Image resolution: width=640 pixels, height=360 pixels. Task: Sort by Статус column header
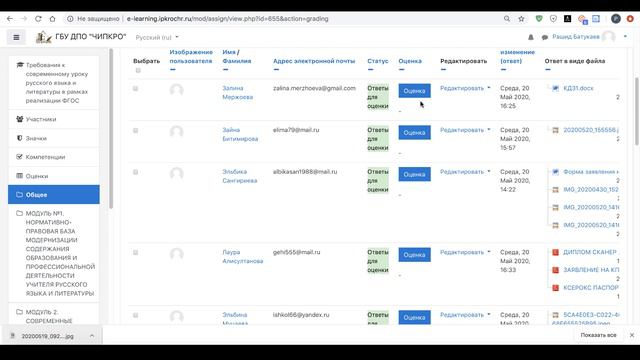pyautogui.click(x=378, y=61)
